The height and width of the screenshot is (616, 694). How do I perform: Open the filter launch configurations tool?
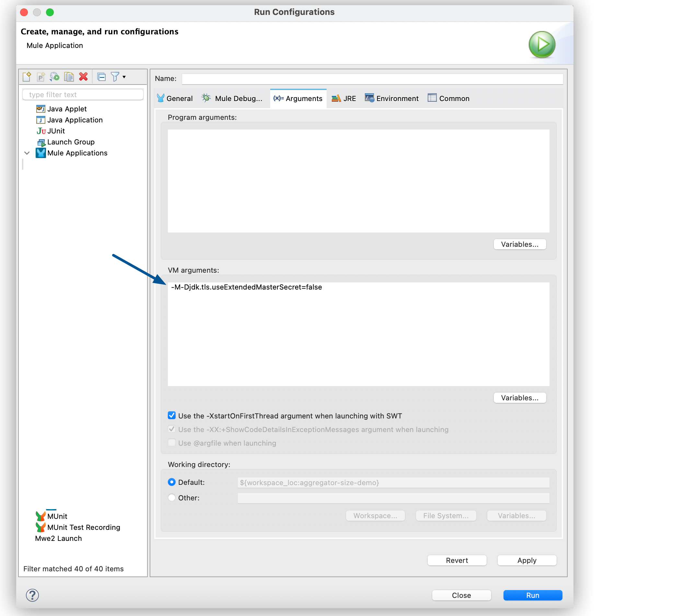click(115, 76)
